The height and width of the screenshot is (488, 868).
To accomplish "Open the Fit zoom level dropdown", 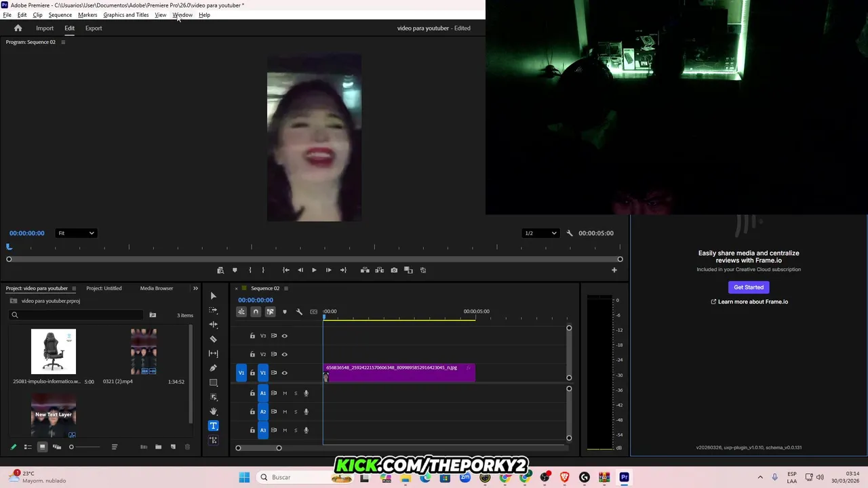I will (x=76, y=233).
